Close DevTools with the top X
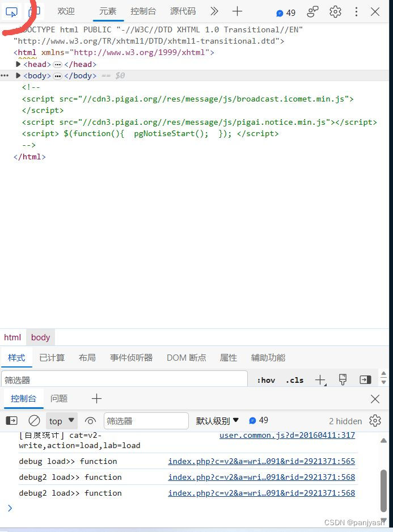This screenshot has height=532, width=393. (375, 11)
